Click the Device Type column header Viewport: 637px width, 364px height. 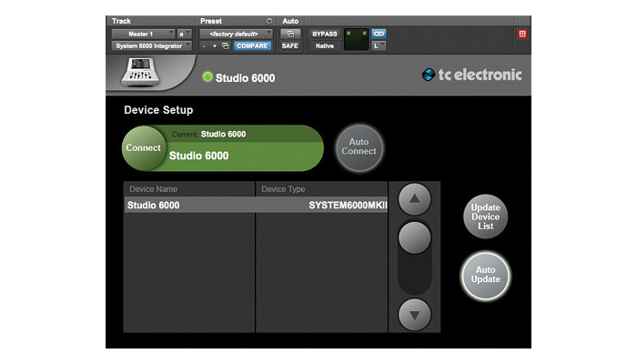point(321,189)
